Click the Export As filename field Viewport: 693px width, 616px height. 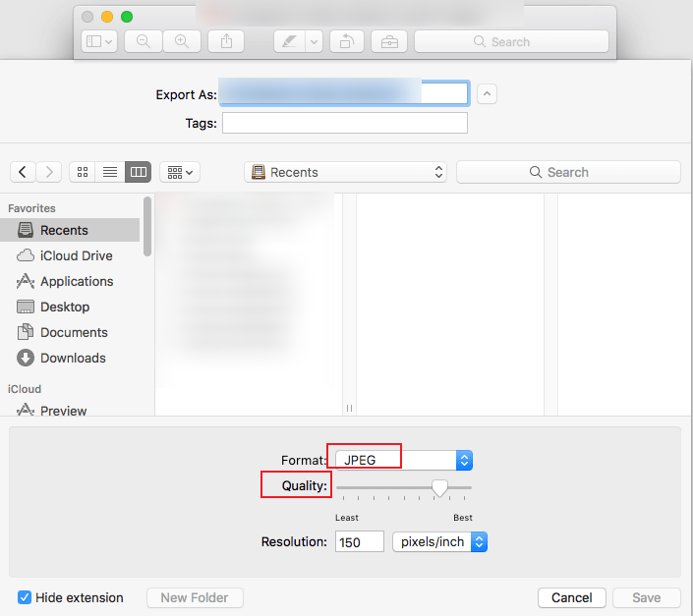[x=344, y=93]
